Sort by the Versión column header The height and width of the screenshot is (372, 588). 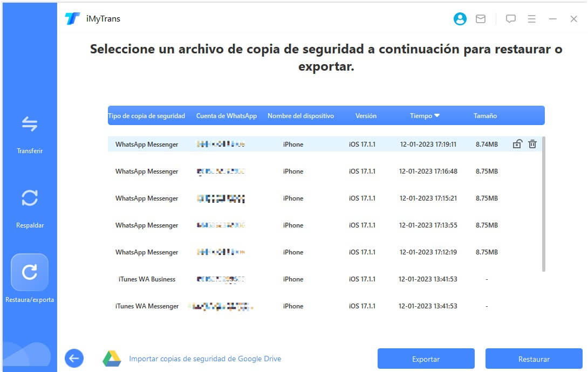click(x=366, y=115)
